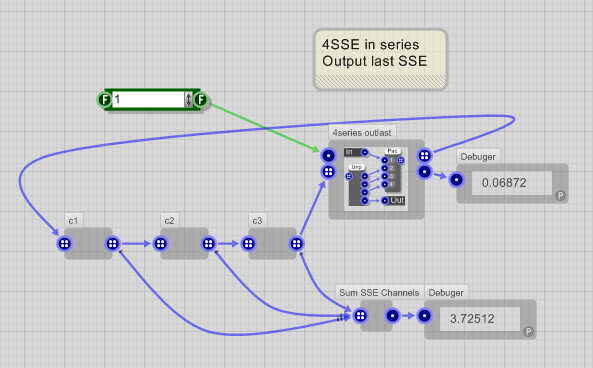The width and height of the screenshot is (593, 368).
Task: Click the stepper arrows of the number box
Action: tap(188, 100)
